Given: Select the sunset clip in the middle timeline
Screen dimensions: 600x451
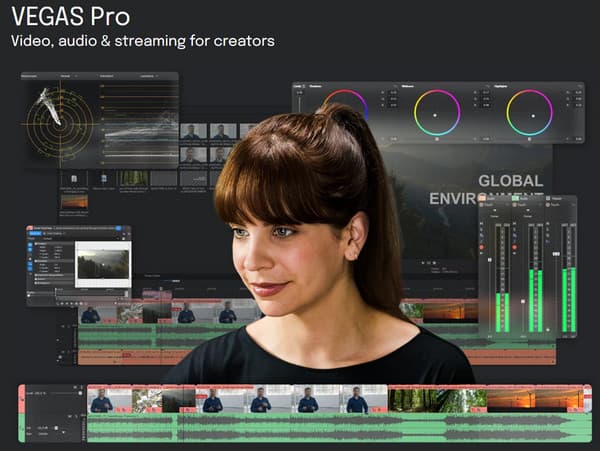Looking at the screenshot, I should click(x=450, y=313).
